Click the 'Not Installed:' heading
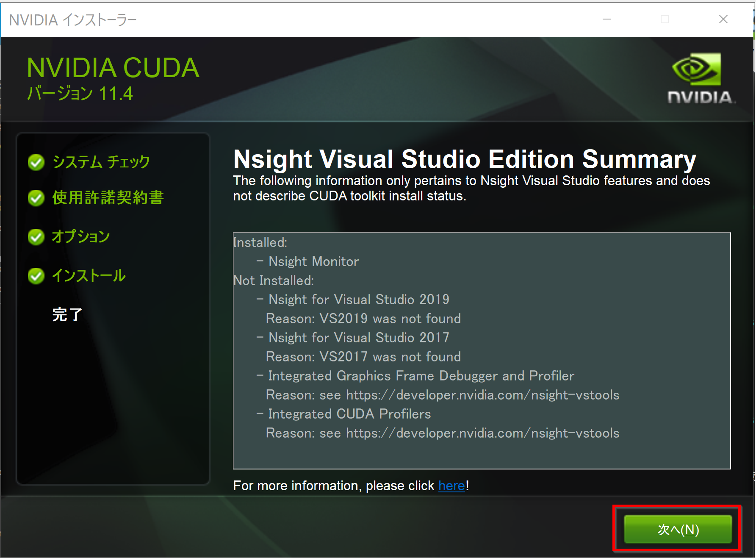The image size is (756, 558). [274, 280]
